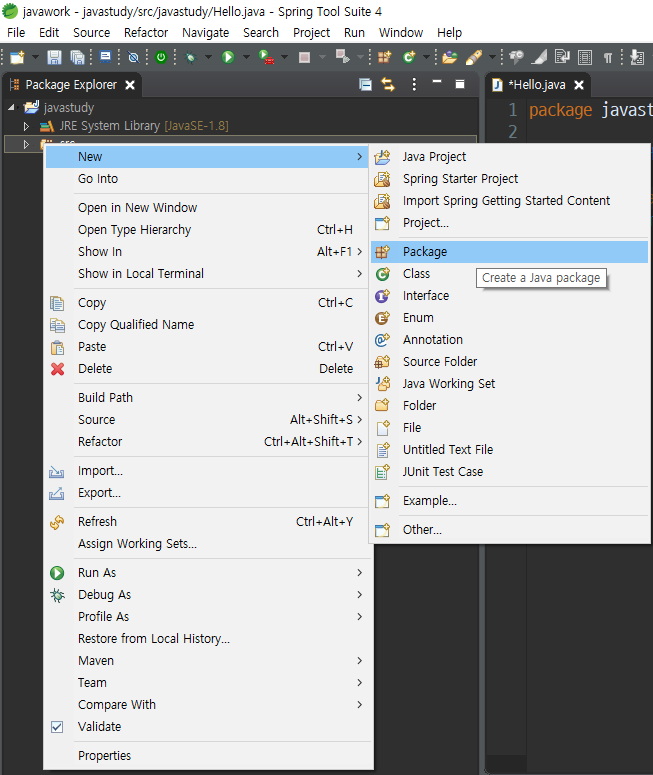Viewport: 653px width, 775px height.
Task: Open the New wizard dropdown arrow
Action: [35, 57]
